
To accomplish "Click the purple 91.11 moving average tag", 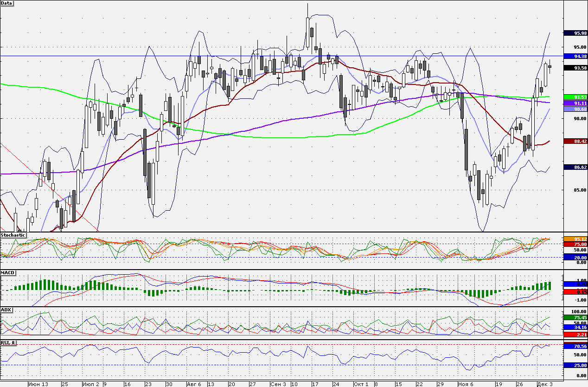I will point(575,103).
